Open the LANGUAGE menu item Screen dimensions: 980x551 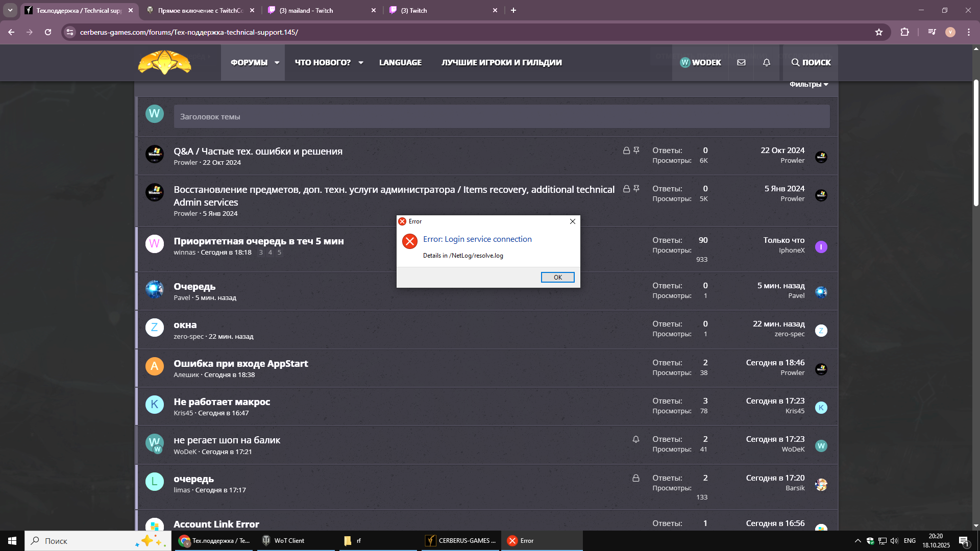pos(400,62)
